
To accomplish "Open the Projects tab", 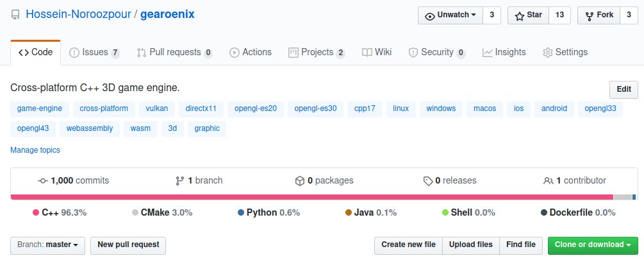I will pos(317,53).
